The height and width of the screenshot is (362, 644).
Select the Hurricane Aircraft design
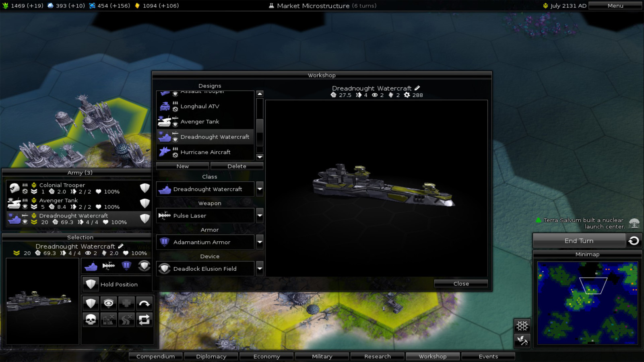(205, 152)
